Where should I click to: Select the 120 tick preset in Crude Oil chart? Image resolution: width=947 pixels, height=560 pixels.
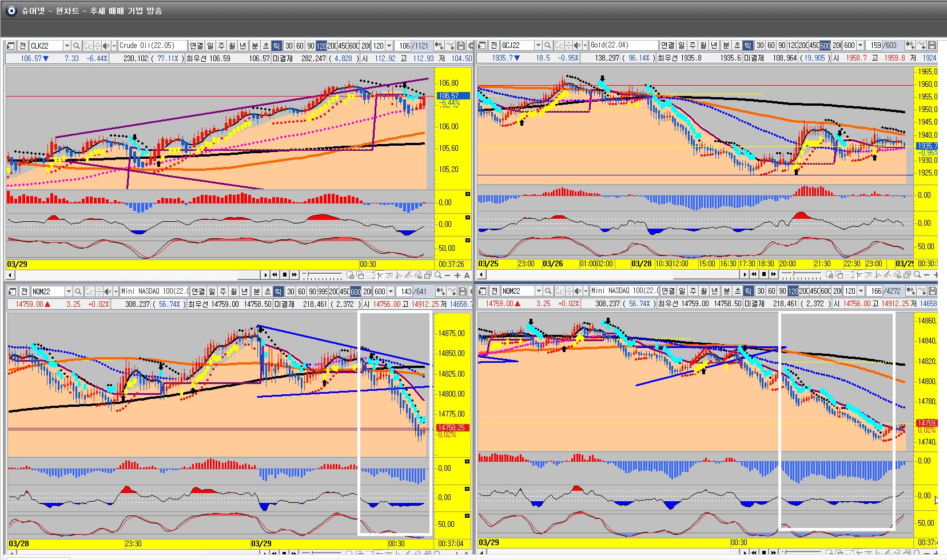pyautogui.click(x=321, y=46)
